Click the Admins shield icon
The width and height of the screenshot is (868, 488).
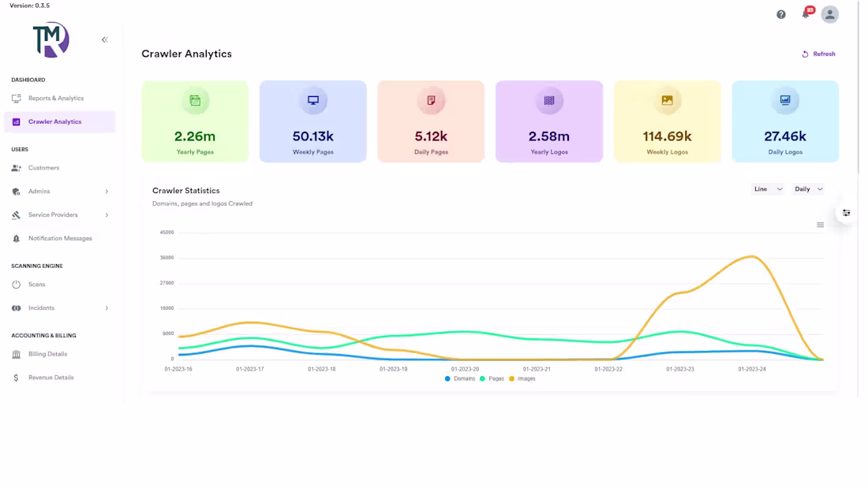tap(16, 192)
